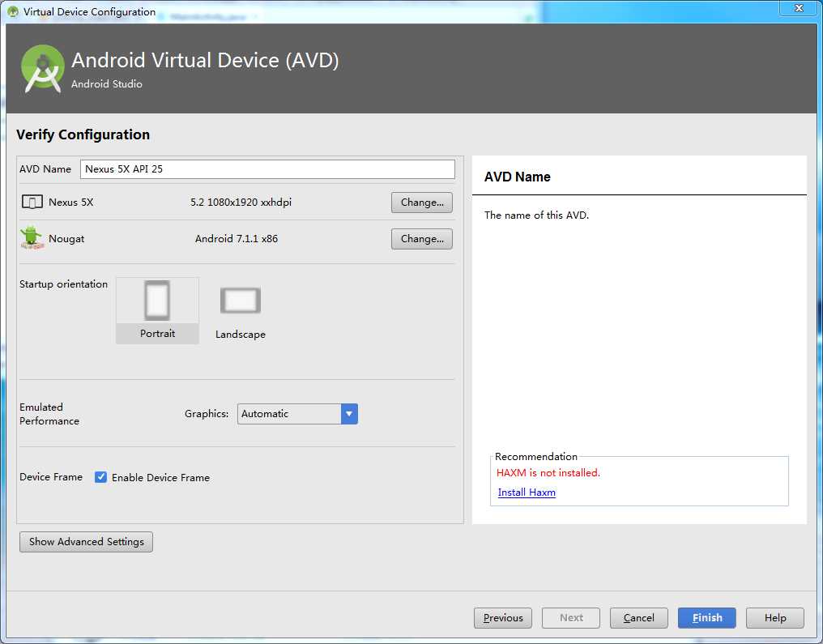Click the window title bar Android icon
This screenshot has height=644, width=823.
(x=13, y=11)
